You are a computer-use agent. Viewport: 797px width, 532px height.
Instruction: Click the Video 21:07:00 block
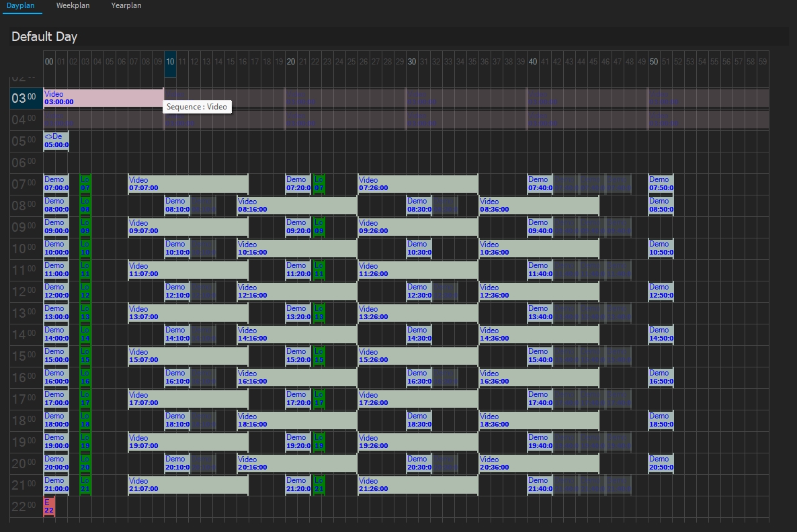(x=188, y=485)
